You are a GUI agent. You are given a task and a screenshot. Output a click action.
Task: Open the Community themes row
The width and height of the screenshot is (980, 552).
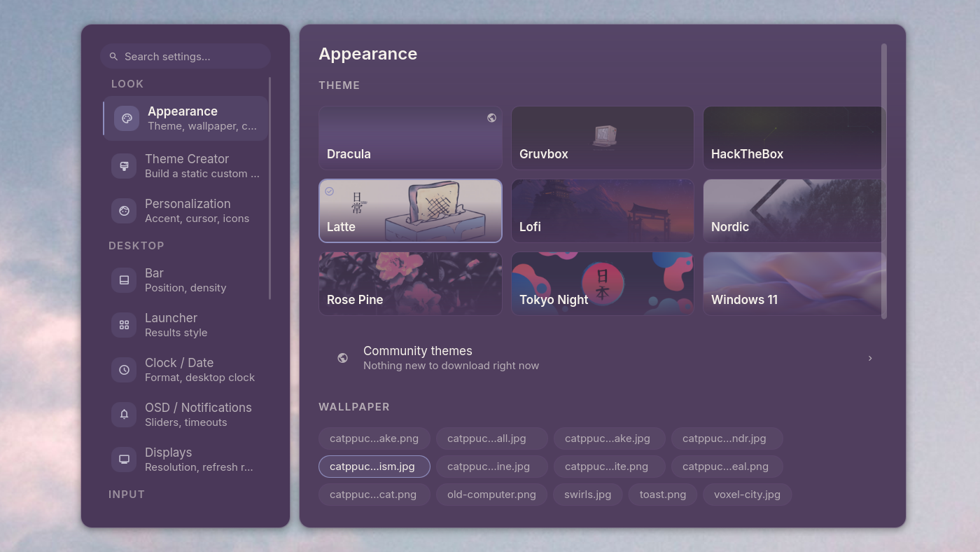pos(603,358)
